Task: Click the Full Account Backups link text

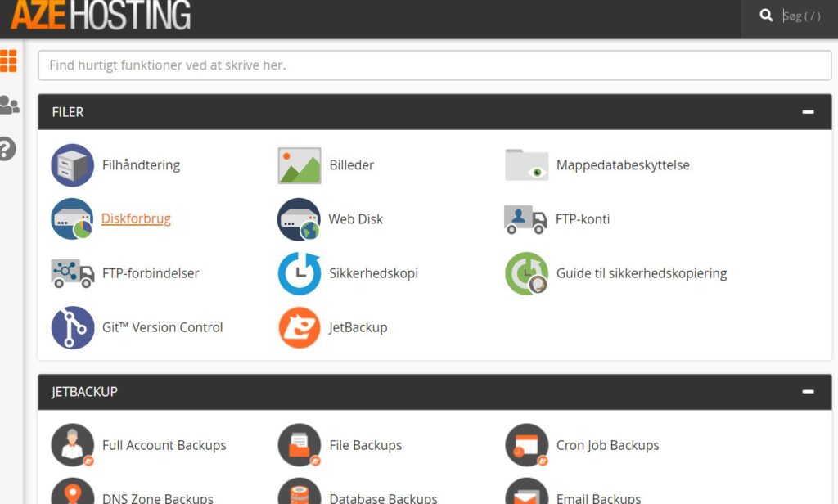Action: coord(164,445)
